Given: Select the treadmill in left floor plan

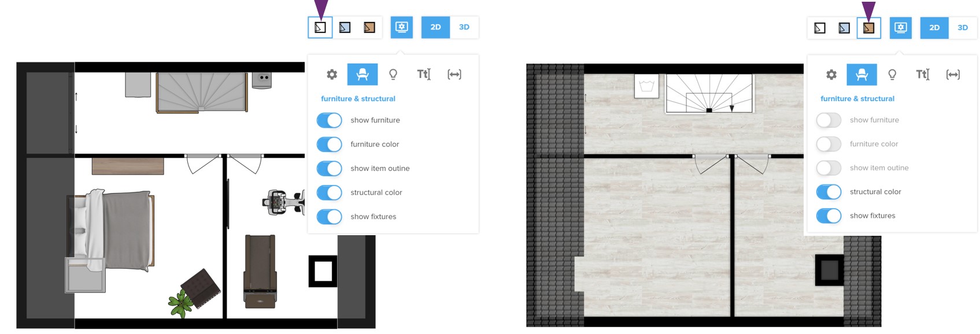Looking at the screenshot, I should point(260,271).
